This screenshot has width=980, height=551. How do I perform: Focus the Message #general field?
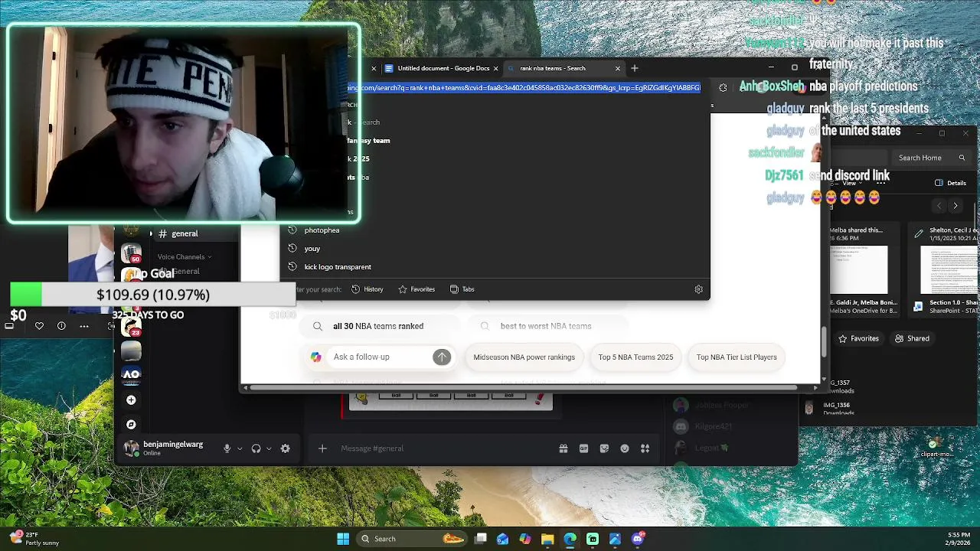(x=444, y=448)
